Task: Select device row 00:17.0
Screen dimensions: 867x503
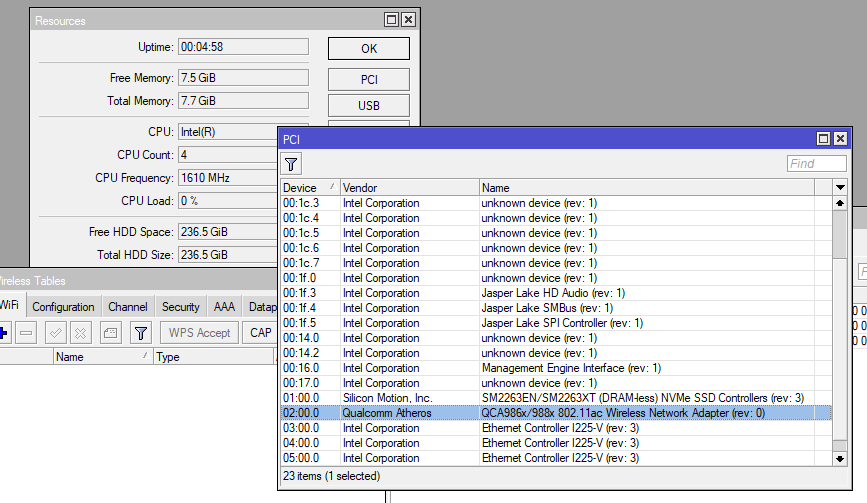Action: [x=556, y=383]
